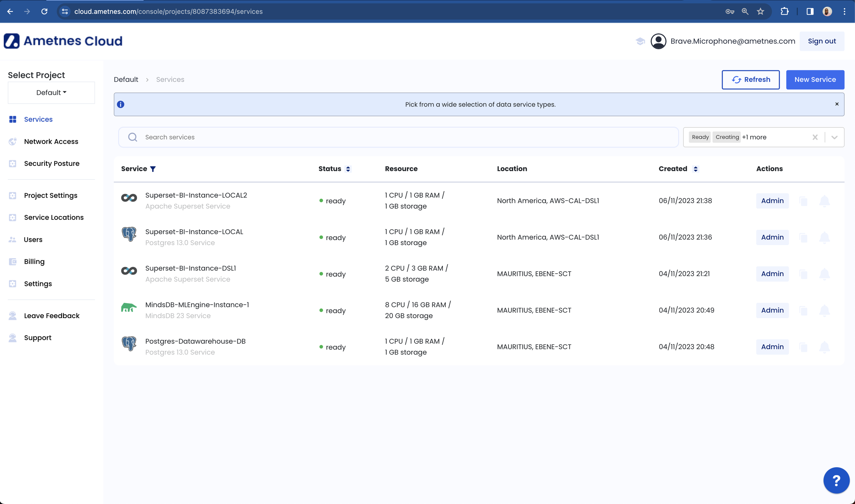Click the New Service button

click(815, 79)
